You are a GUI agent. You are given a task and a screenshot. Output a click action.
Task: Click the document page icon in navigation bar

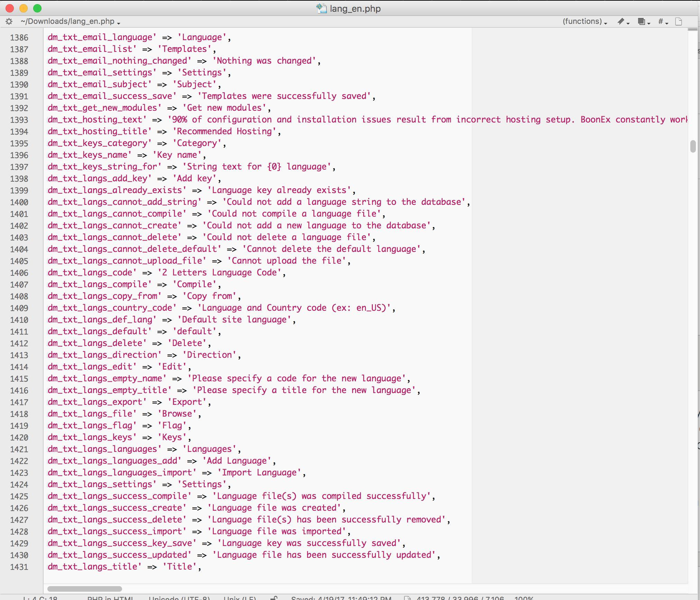(679, 21)
